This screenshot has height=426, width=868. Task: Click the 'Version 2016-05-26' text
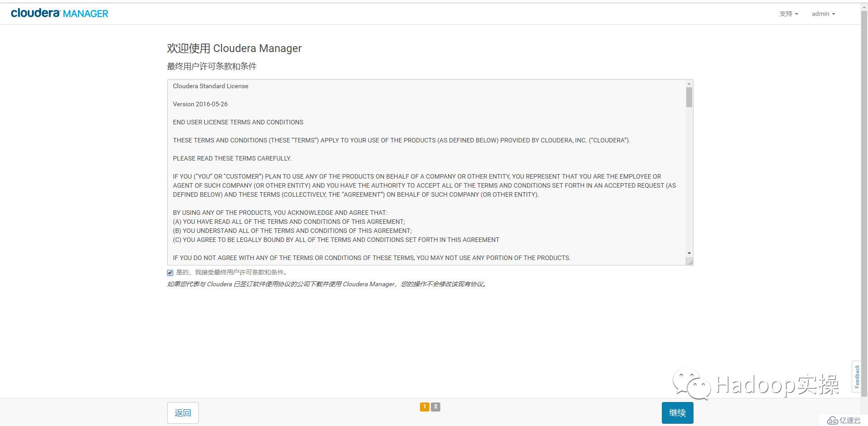tap(200, 104)
